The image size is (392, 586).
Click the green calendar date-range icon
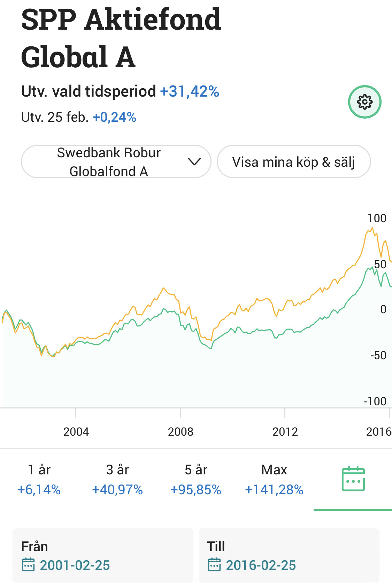pyautogui.click(x=353, y=479)
